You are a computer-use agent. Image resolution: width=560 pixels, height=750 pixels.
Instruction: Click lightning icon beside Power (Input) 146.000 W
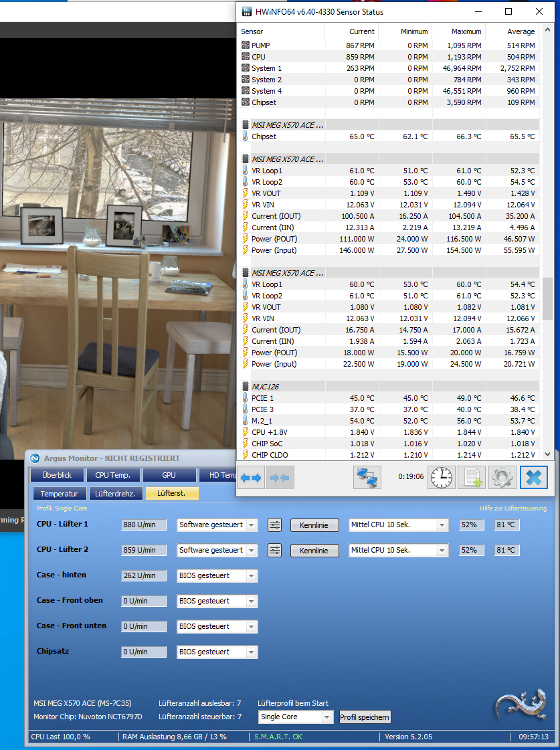click(246, 250)
